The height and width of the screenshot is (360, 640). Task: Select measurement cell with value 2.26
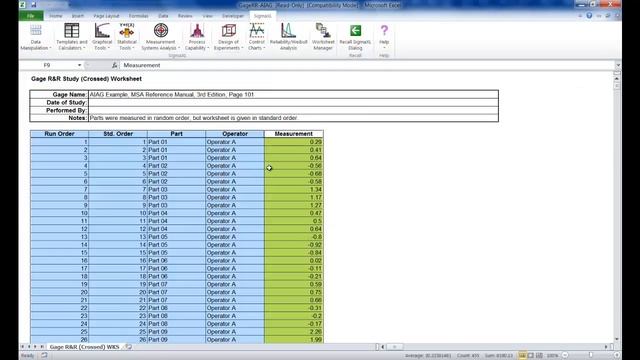tap(294, 332)
